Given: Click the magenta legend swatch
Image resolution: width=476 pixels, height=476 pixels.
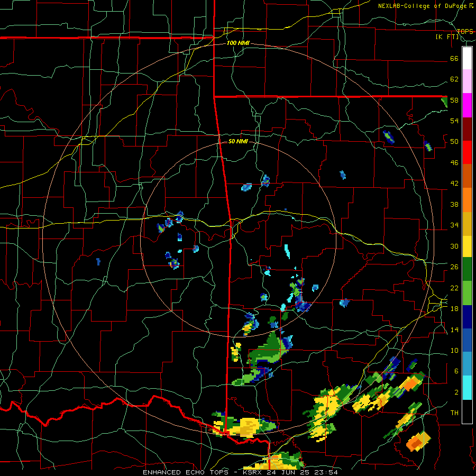Looking at the screenshot, I should click(467, 105).
